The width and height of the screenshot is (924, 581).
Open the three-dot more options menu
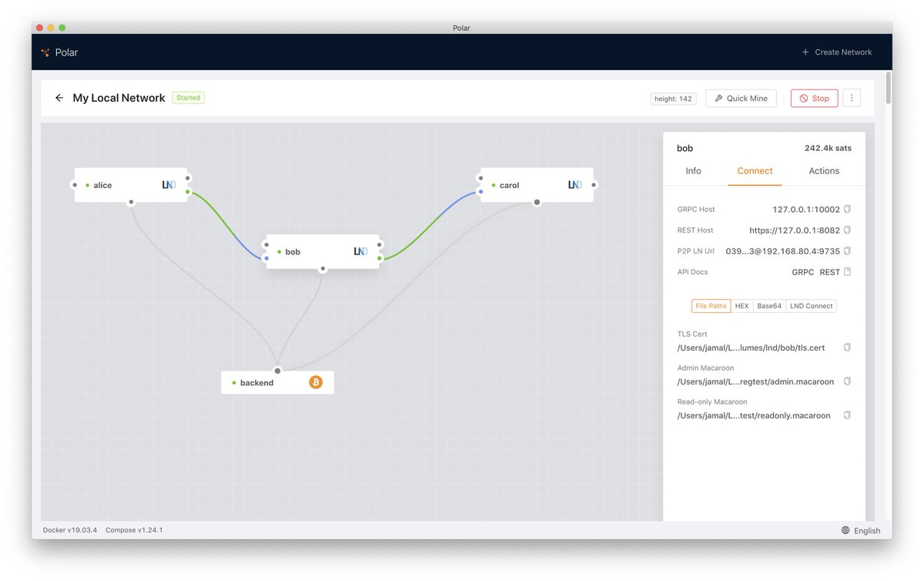coord(852,98)
